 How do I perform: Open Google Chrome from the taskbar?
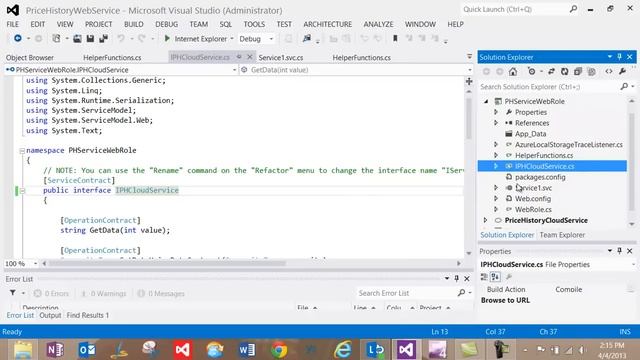click(x=279, y=350)
